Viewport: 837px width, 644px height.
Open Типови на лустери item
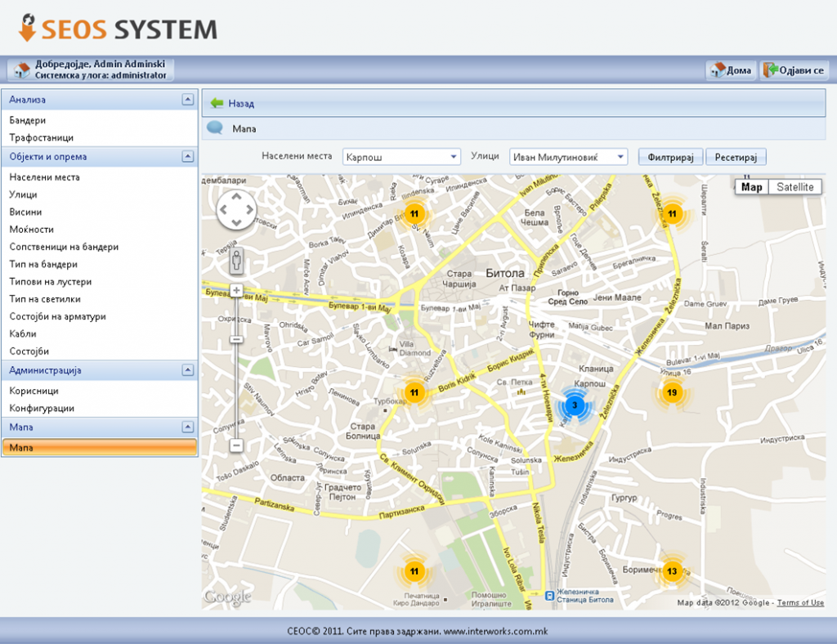[x=51, y=282]
